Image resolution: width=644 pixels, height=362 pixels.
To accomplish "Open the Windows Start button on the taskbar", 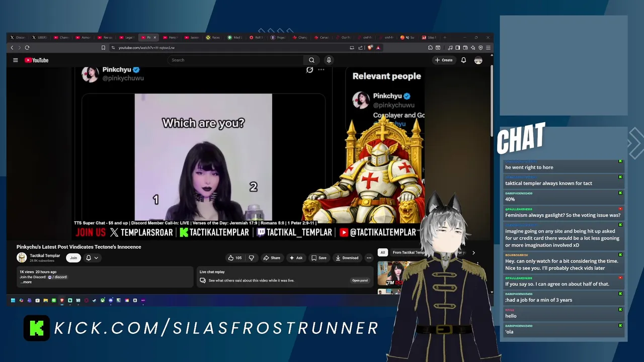I will click(x=13, y=301).
